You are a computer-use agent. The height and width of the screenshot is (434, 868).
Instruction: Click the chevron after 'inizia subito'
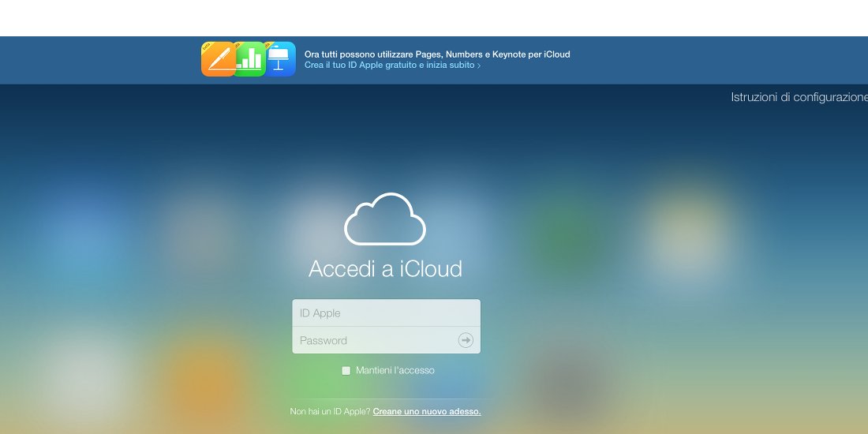(479, 65)
